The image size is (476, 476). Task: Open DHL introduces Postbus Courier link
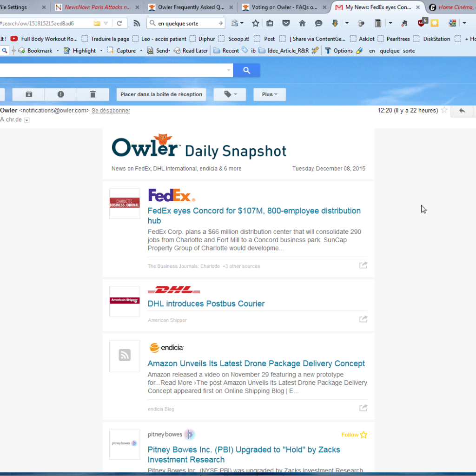click(x=206, y=304)
